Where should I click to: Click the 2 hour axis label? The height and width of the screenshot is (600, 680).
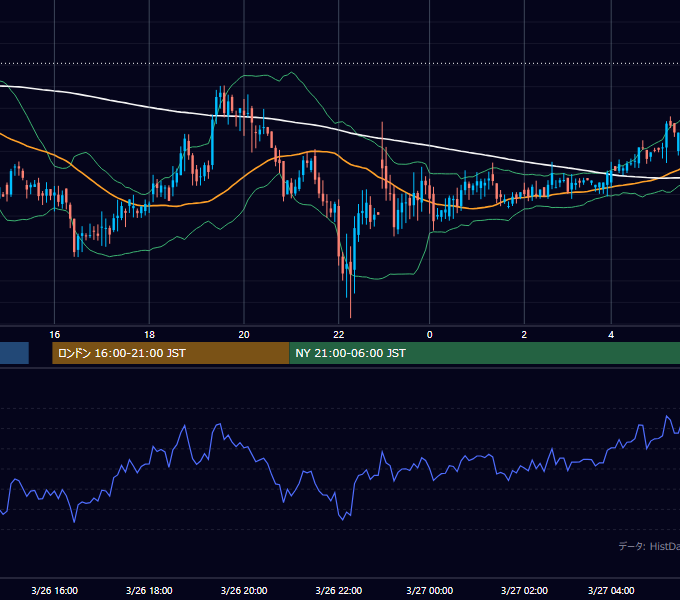tap(524, 335)
